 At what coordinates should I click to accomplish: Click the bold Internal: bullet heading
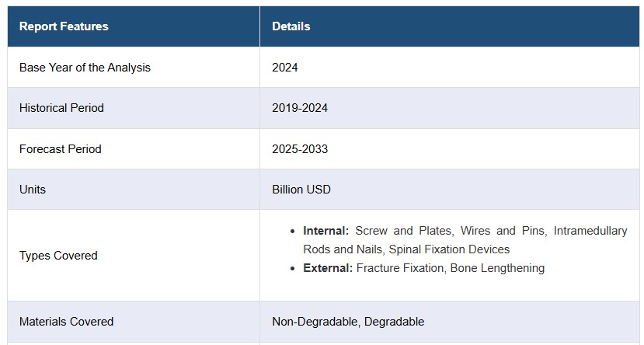325,231
